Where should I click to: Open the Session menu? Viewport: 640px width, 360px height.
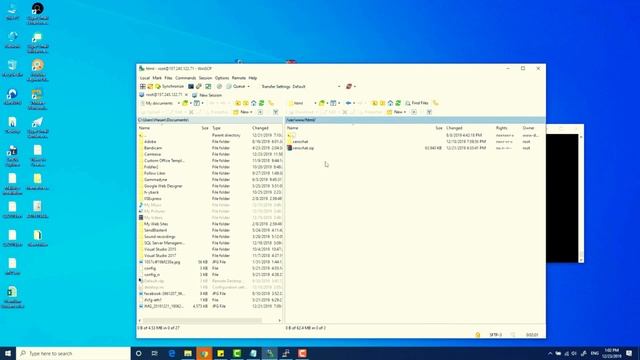click(x=205, y=78)
